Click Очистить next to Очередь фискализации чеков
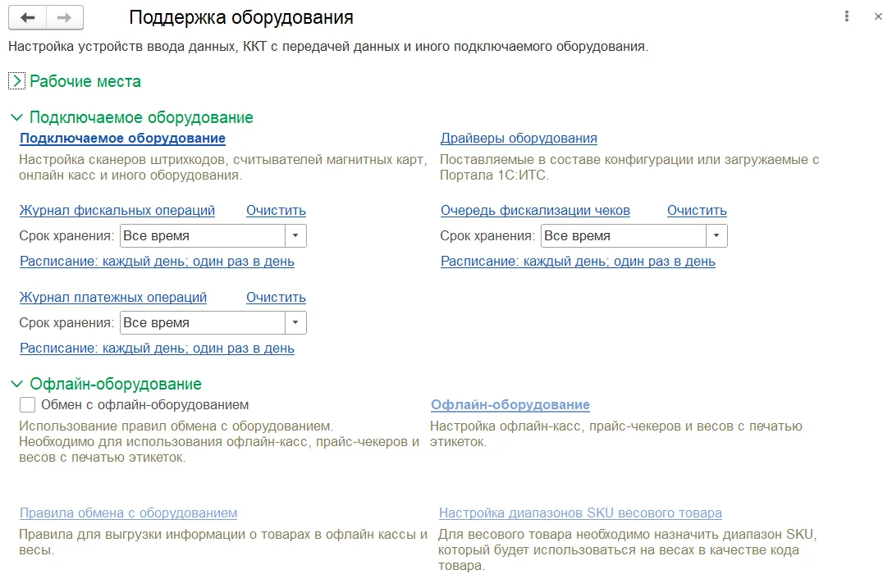Viewport: 892px width, 588px height. (x=697, y=211)
